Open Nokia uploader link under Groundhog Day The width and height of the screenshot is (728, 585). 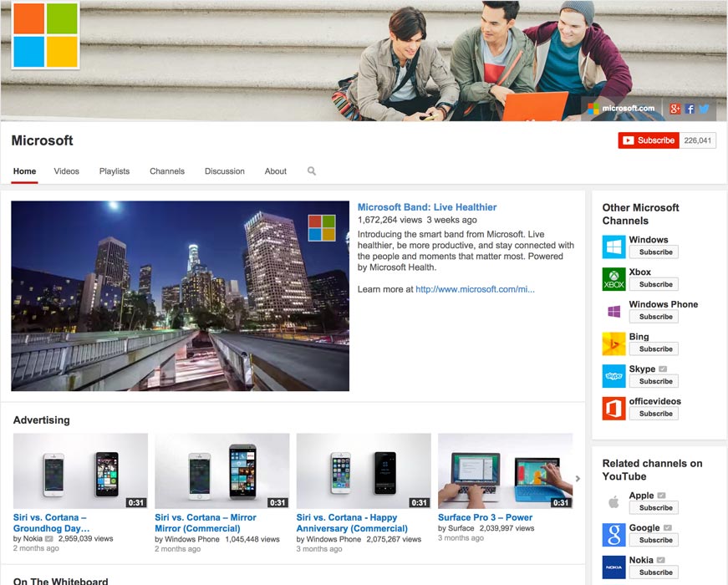click(x=33, y=538)
